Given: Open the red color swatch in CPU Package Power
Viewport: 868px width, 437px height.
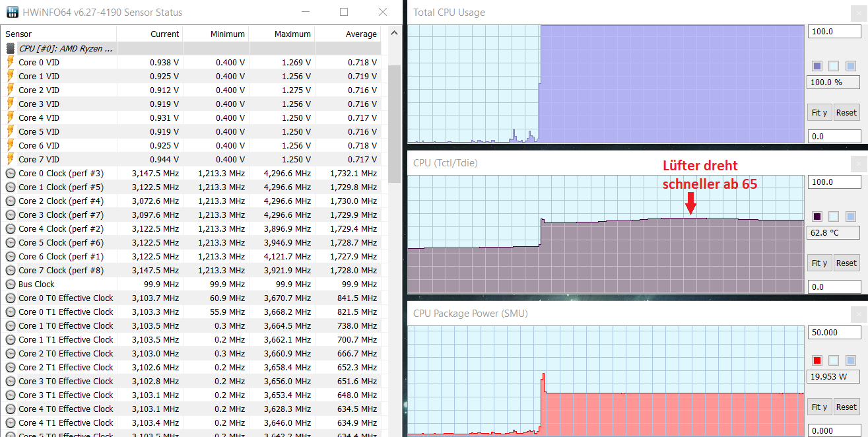Looking at the screenshot, I should [817, 360].
